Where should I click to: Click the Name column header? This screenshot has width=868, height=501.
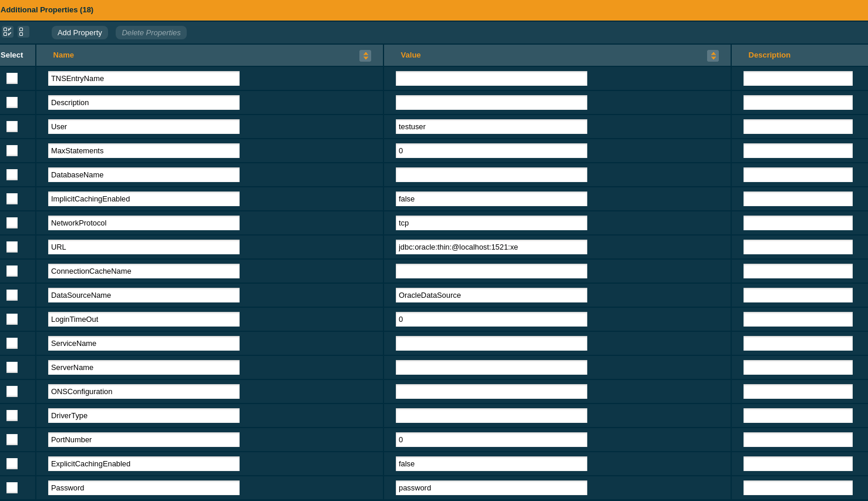point(63,55)
